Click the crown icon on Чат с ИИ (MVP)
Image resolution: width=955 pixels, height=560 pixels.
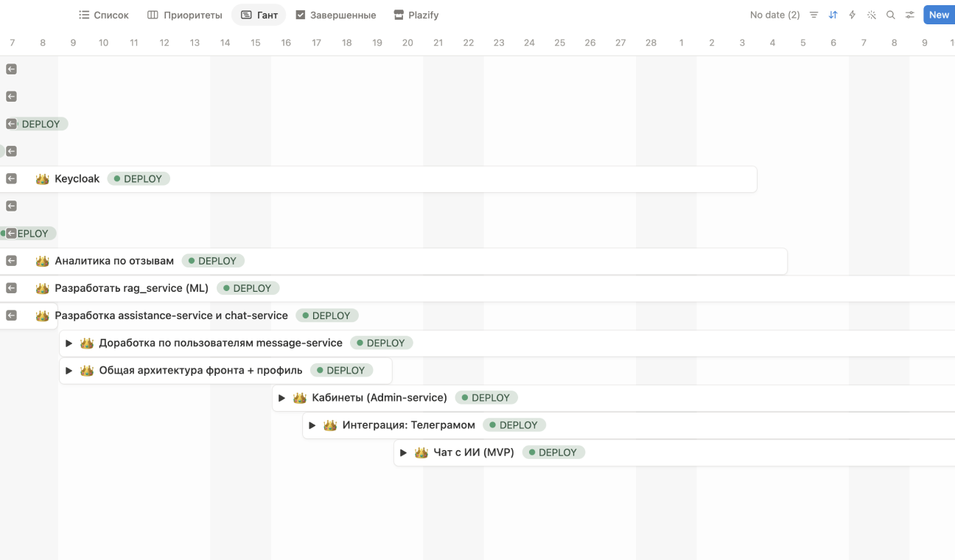click(x=421, y=452)
